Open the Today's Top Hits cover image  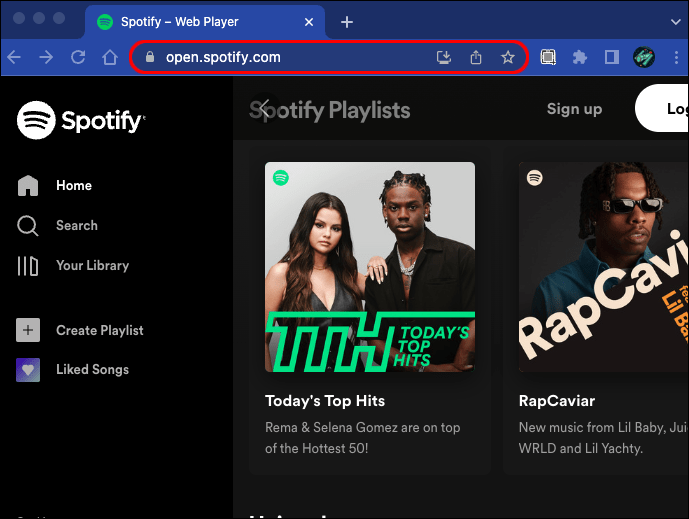[370, 267]
